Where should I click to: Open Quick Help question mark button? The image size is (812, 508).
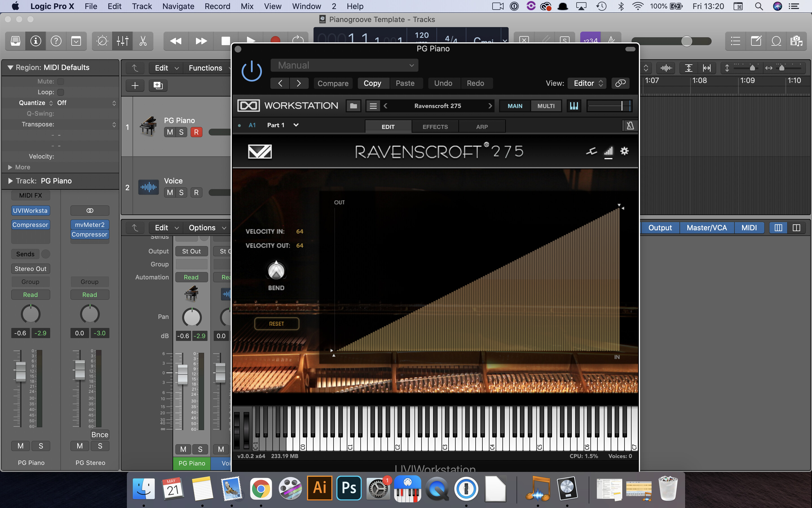[x=56, y=41]
